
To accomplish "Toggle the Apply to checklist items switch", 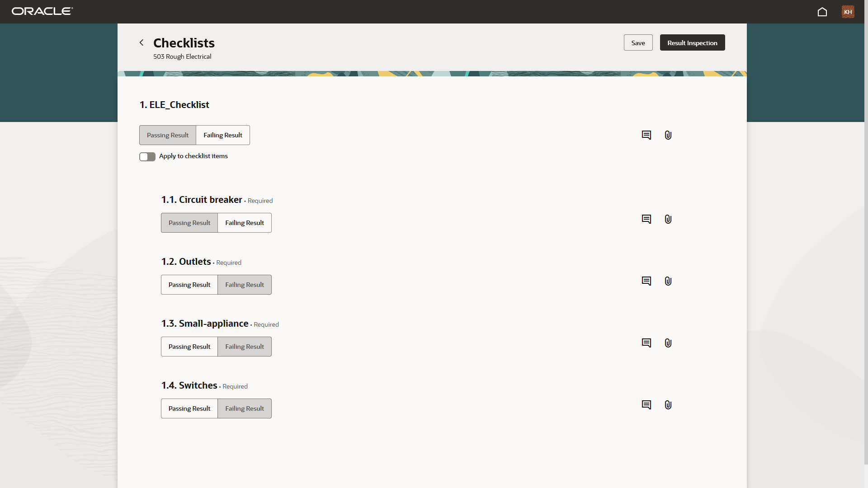I will [x=147, y=156].
